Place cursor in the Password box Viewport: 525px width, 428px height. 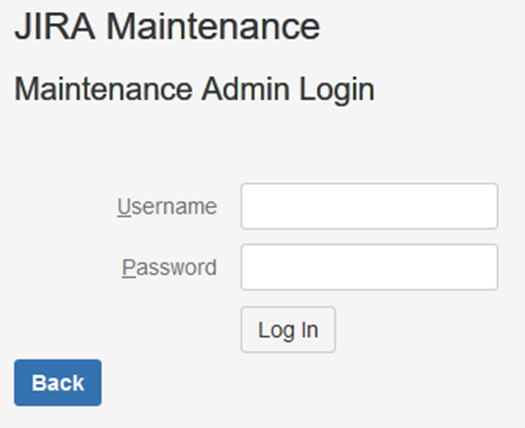(x=369, y=267)
